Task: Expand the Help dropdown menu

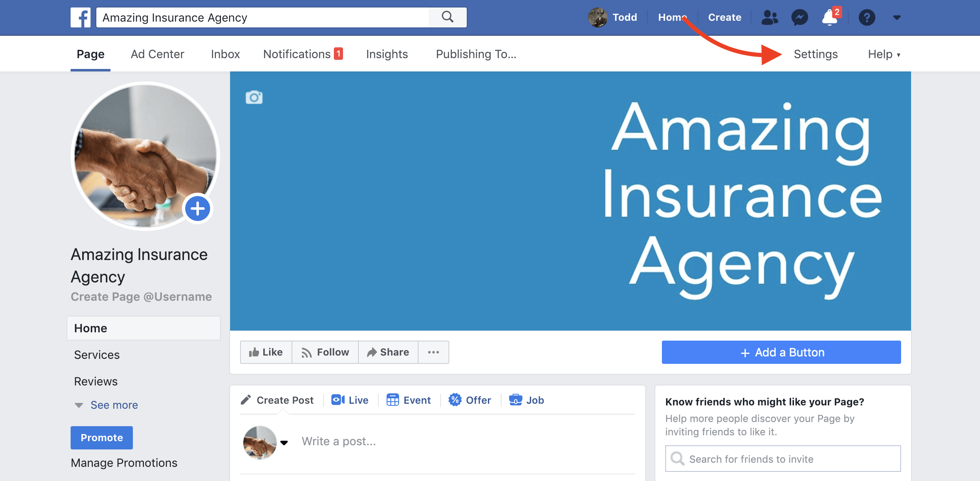Action: point(884,54)
